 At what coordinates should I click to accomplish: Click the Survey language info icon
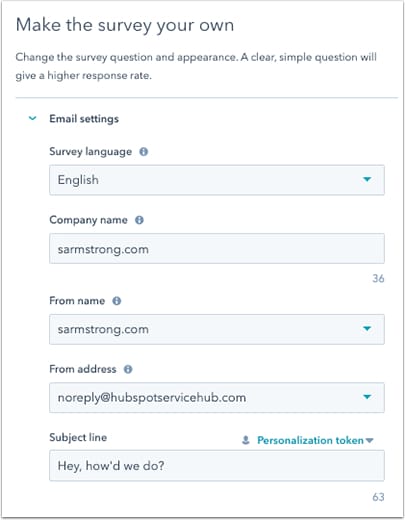tap(144, 152)
